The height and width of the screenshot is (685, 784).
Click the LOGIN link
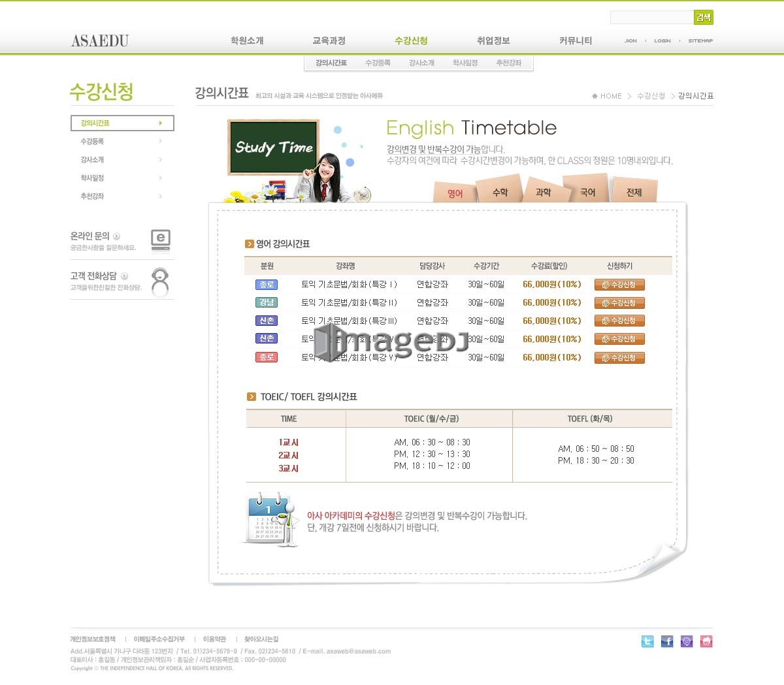[x=662, y=40]
